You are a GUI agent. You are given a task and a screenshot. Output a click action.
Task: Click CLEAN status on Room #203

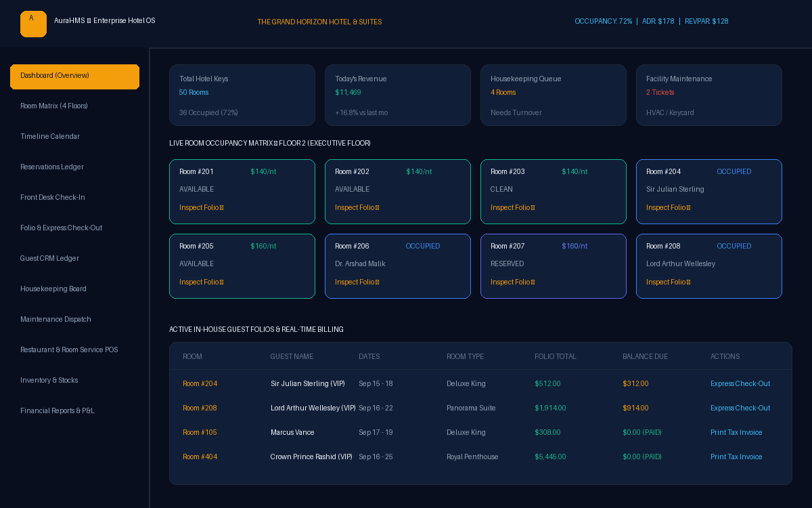point(501,190)
